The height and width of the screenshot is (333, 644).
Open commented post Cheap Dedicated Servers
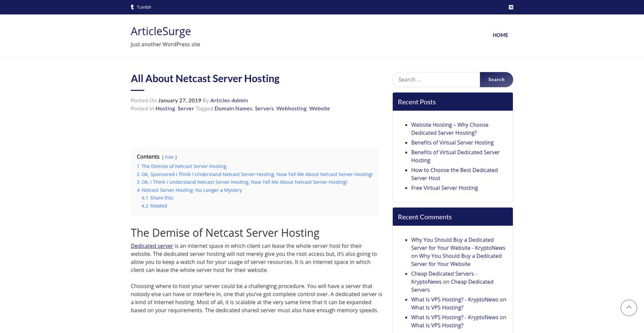(x=452, y=286)
